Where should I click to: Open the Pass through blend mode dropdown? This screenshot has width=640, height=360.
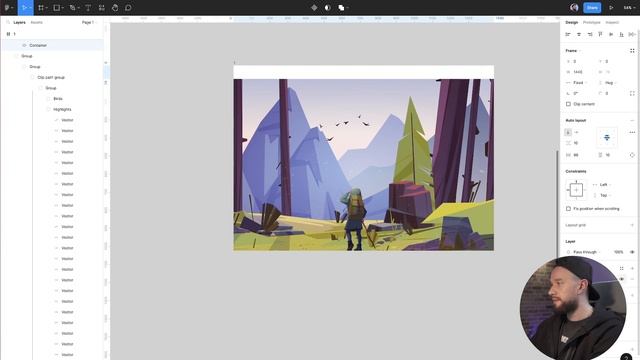click(584, 252)
